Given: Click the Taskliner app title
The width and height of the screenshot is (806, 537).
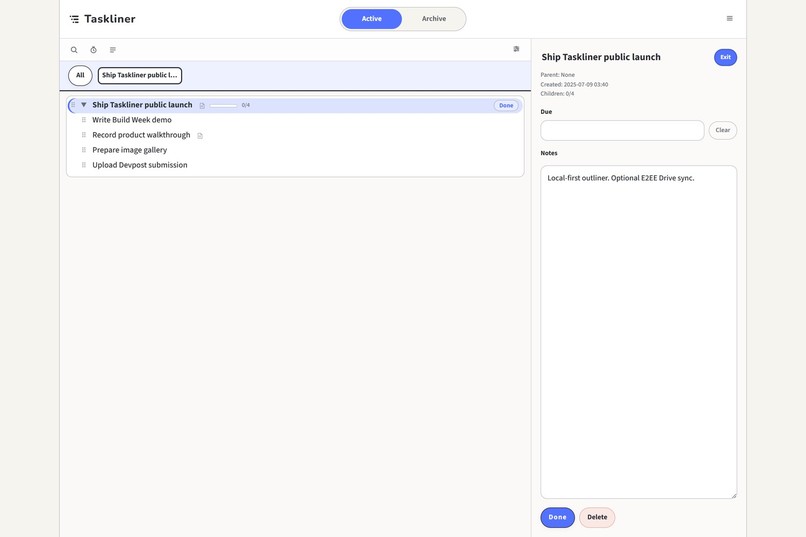Looking at the screenshot, I should 110,19.
